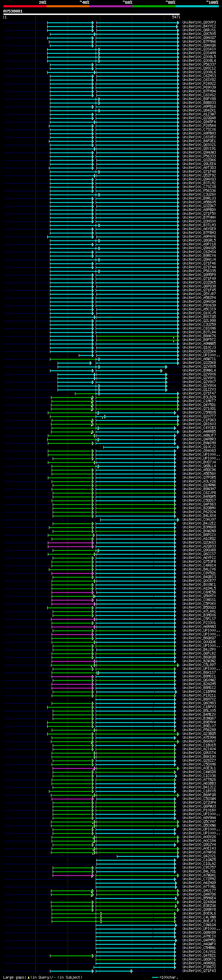The width and height of the screenshot is (222, 980).
Task: Select the UniRef100_B9FY88 label
Action: 199,99
